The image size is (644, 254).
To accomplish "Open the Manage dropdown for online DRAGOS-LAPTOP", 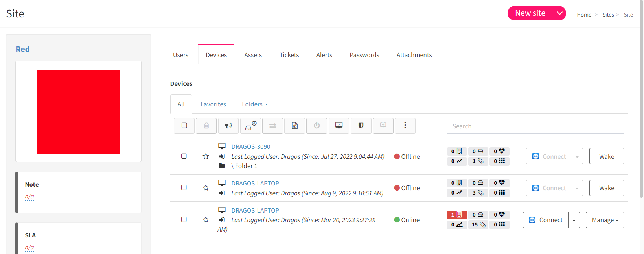I will 605,220.
